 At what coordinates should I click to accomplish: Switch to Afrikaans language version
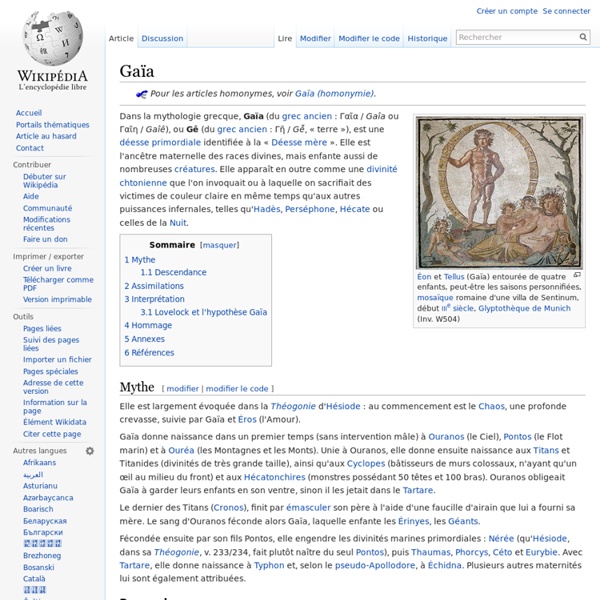coord(39,463)
